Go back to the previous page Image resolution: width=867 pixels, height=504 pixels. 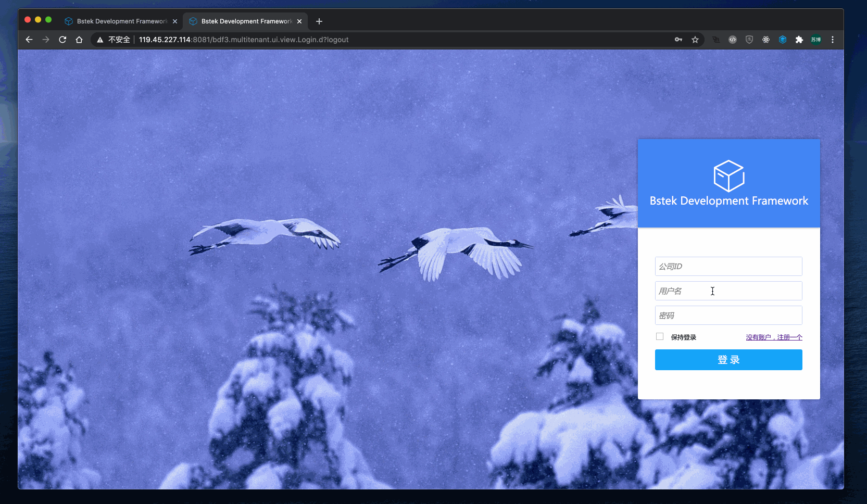(x=29, y=40)
